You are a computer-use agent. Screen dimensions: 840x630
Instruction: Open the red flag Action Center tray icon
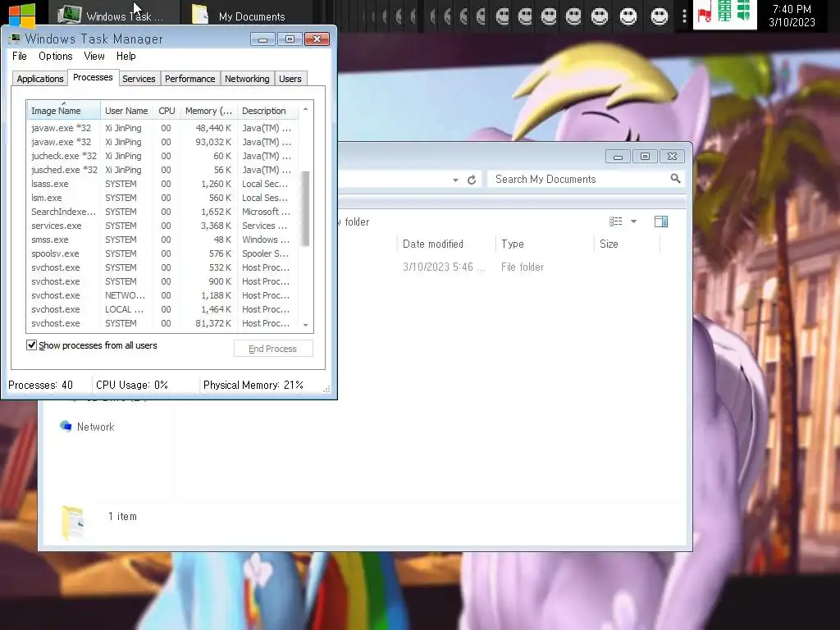point(705,13)
